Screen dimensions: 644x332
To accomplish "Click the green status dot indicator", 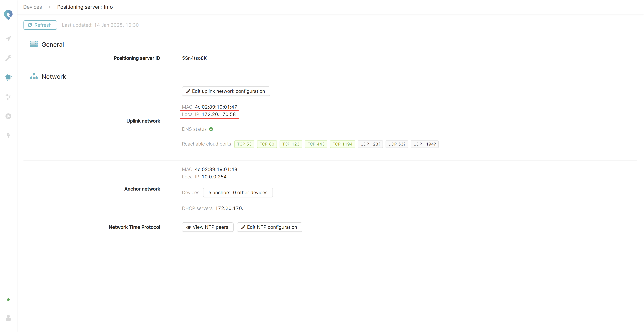I will [x=8, y=299].
